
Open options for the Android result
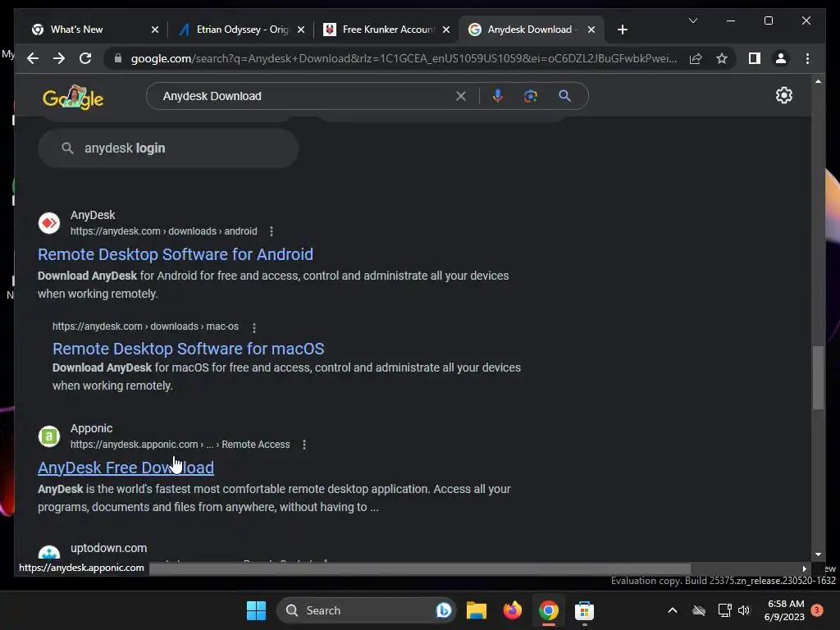click(271, 231)
